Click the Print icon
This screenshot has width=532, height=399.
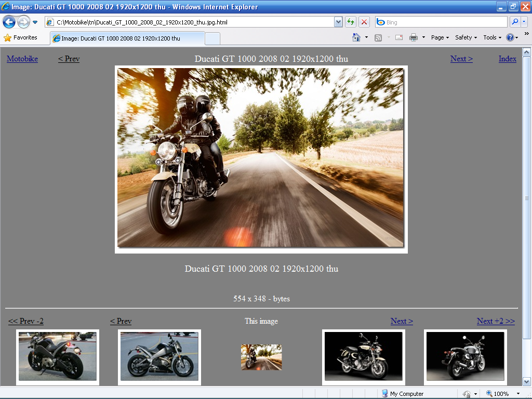tap(413, 37)
